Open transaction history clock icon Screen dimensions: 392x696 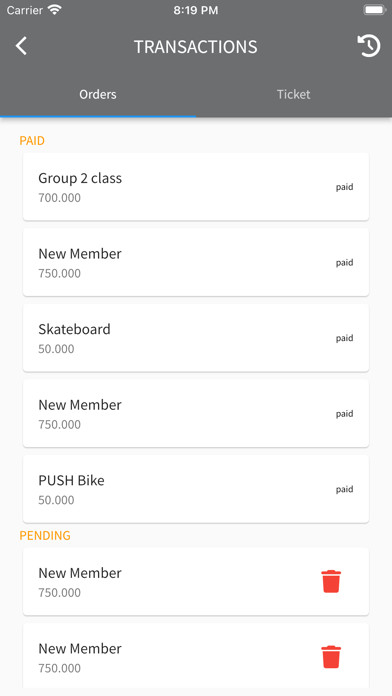click(369, 46)
